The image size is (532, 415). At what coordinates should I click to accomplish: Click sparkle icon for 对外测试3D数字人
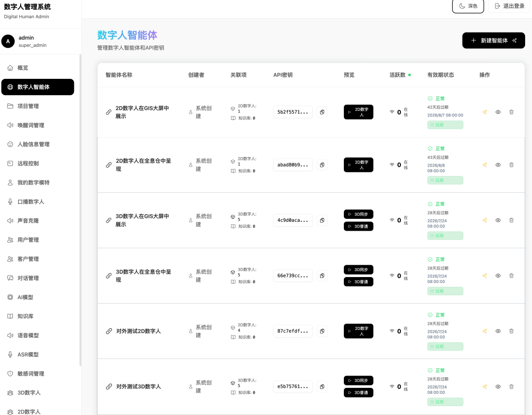485,386
